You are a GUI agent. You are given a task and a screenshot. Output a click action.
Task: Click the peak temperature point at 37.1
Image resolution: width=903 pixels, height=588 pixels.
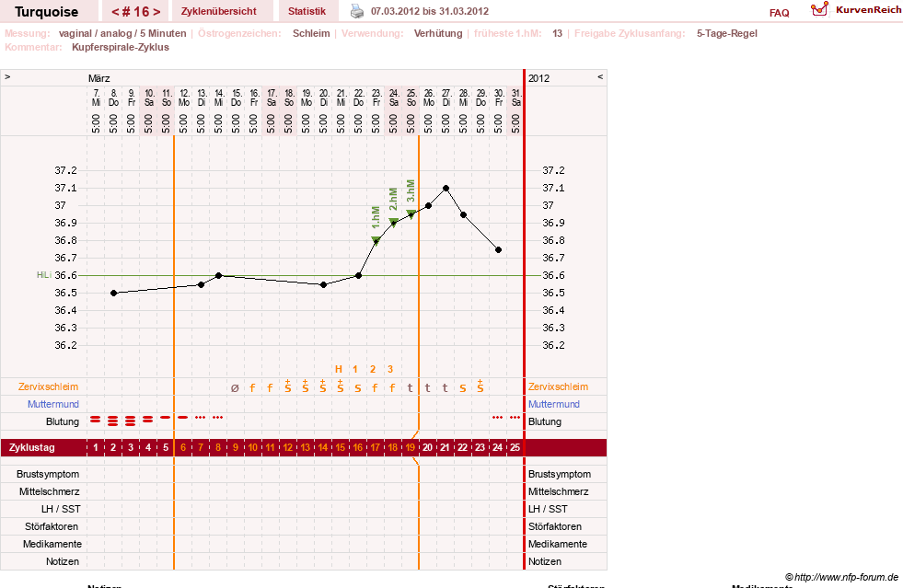[x=446, y=189]
